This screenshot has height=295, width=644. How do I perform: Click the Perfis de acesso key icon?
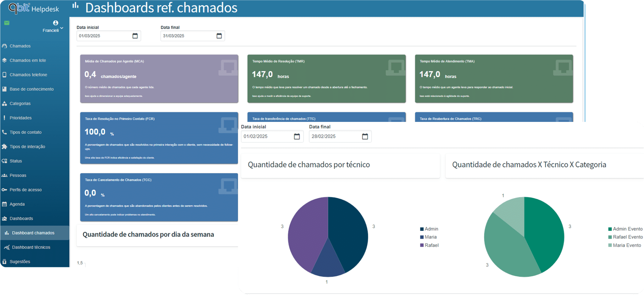tap(4, 189)
